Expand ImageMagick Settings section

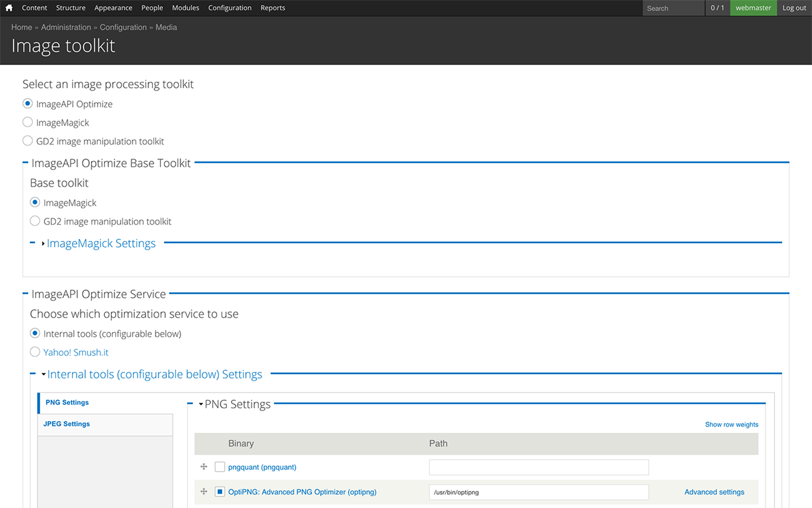pos(101,243)
